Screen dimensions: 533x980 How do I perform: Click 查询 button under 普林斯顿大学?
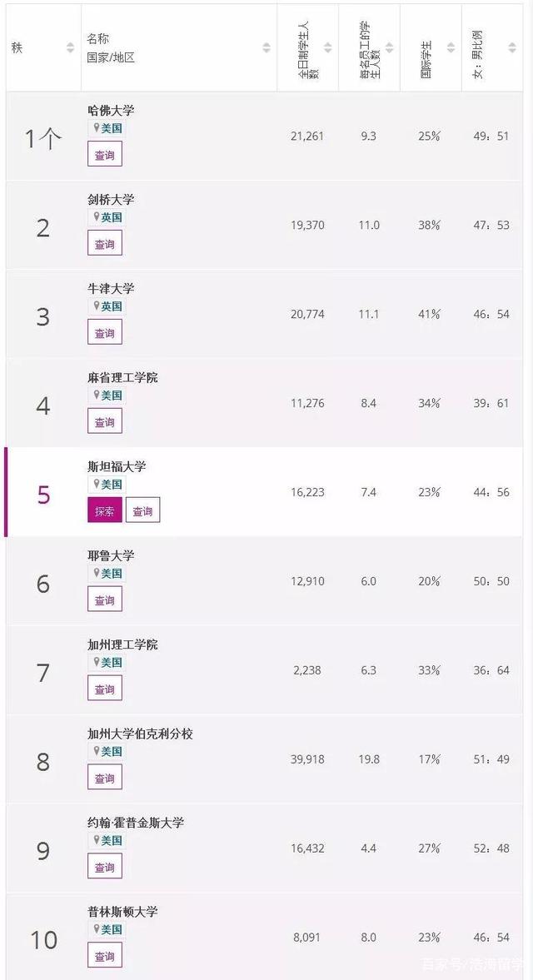(104, 957)
